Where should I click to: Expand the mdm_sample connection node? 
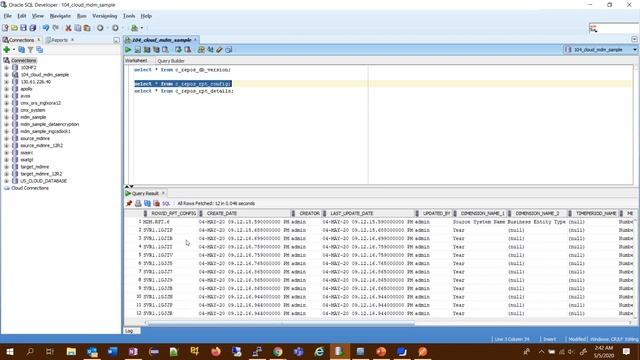(6, 117)
